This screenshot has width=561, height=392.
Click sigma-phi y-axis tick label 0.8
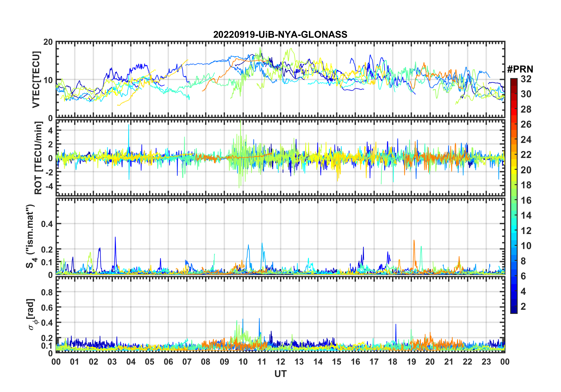tap(47, 292)
